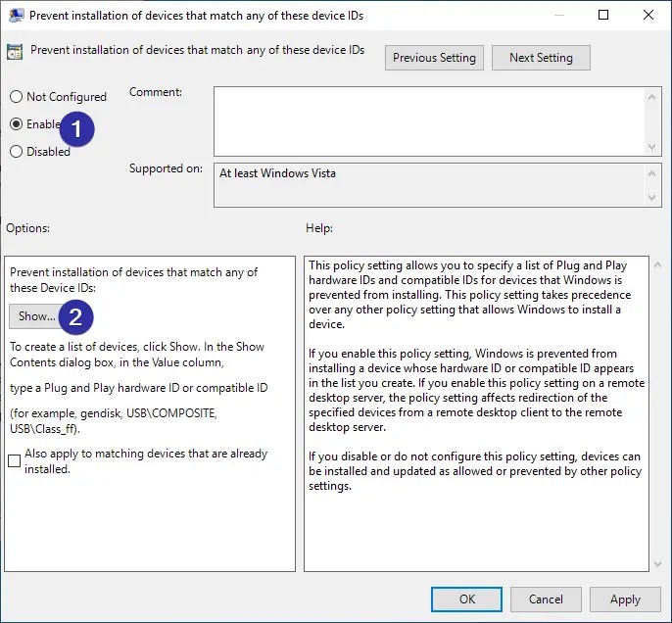
Task: Click Help pane scroll up arrow
Action: 658,265
